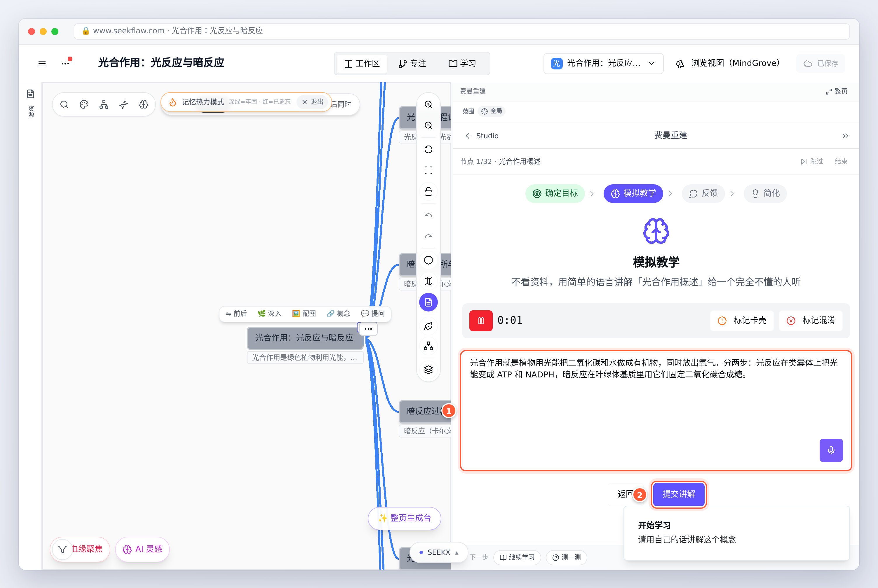
Task: Click the brain icon in top toolbar
Action: tap(144, 104)
